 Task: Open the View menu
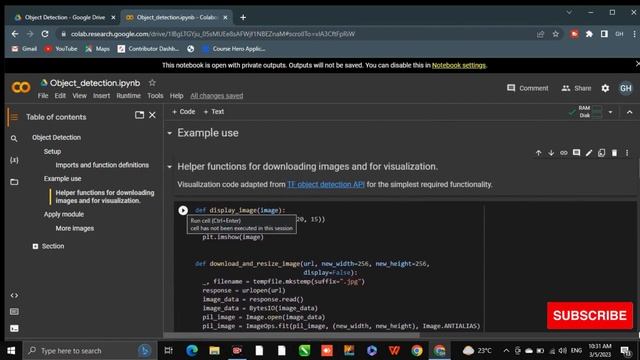tap(79, 96)
